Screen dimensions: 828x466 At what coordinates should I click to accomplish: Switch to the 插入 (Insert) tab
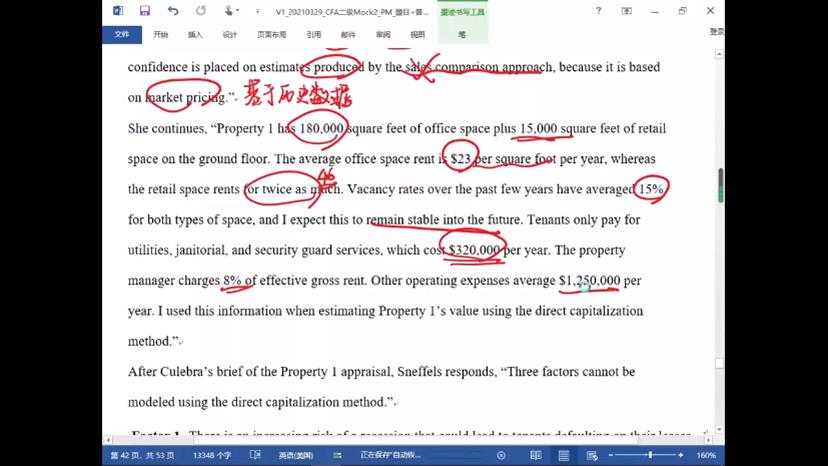click(x=195, y=34)
